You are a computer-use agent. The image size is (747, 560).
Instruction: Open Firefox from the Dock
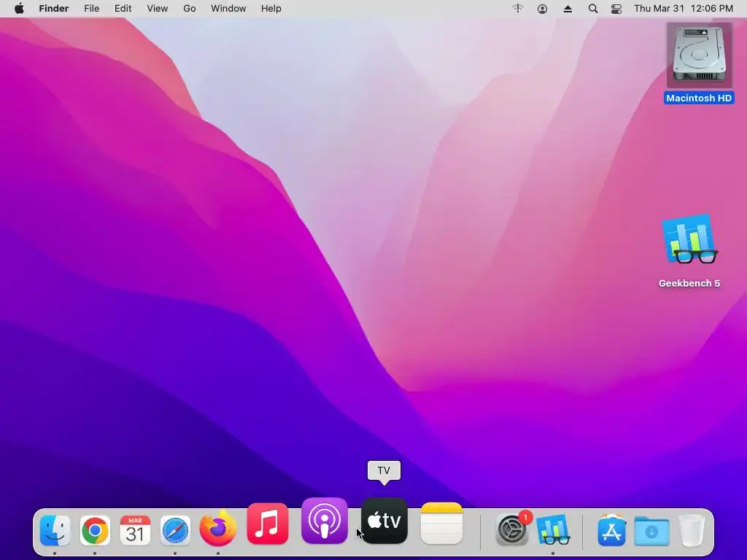pos(217,529)
